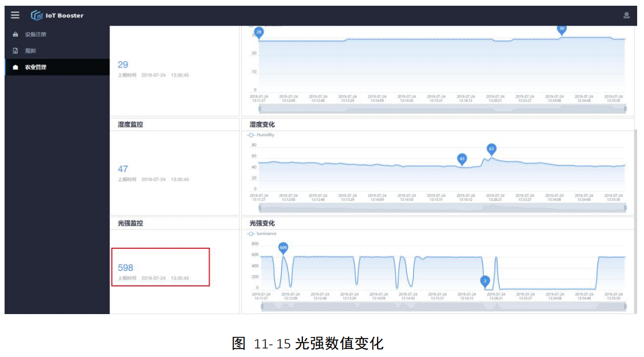644x357 pixels.
Task: Click right zoom handle under temperature chart
Action: tap(625, 109)
